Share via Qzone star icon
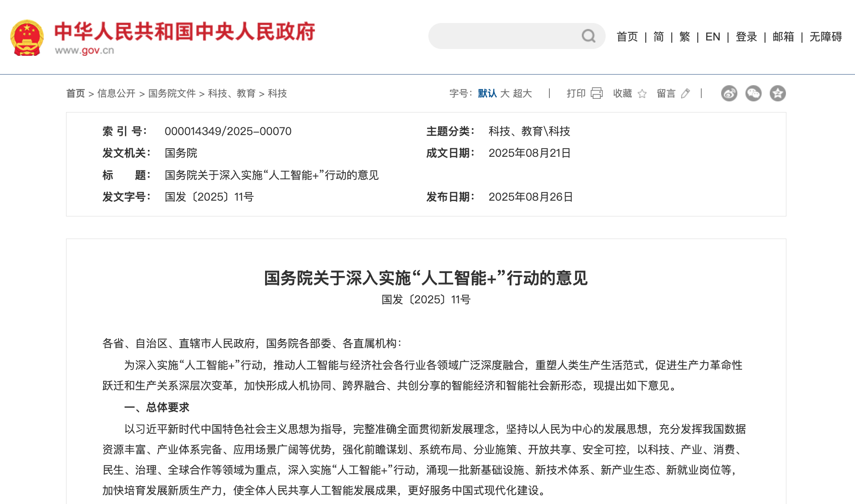The width and height of the screenshot is (855, 504). 778,93
